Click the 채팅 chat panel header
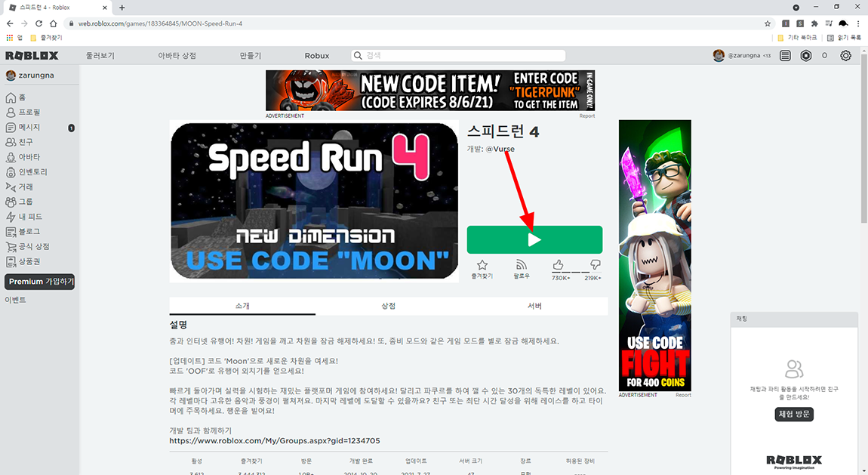This screenshot has height=475, width=868. (794, 319)
